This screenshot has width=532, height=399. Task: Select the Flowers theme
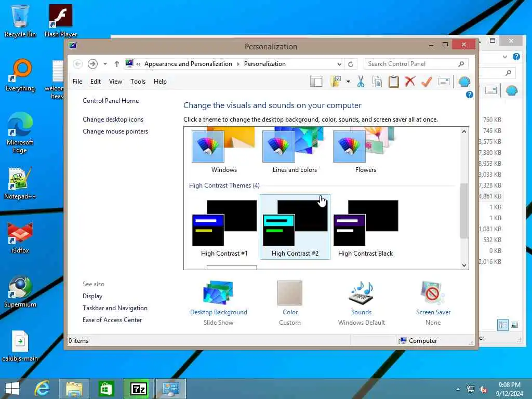tap(365, 150)
